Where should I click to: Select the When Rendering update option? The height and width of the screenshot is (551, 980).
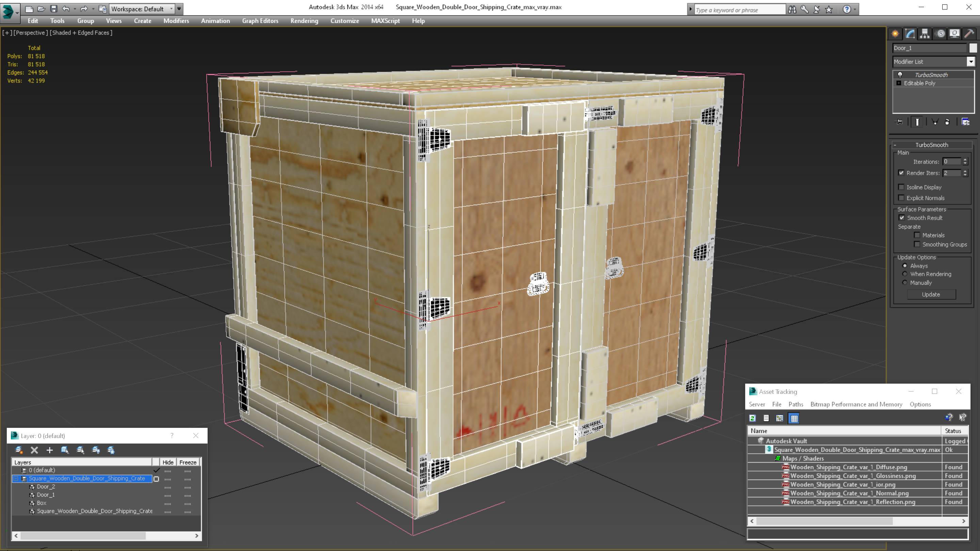905,274
